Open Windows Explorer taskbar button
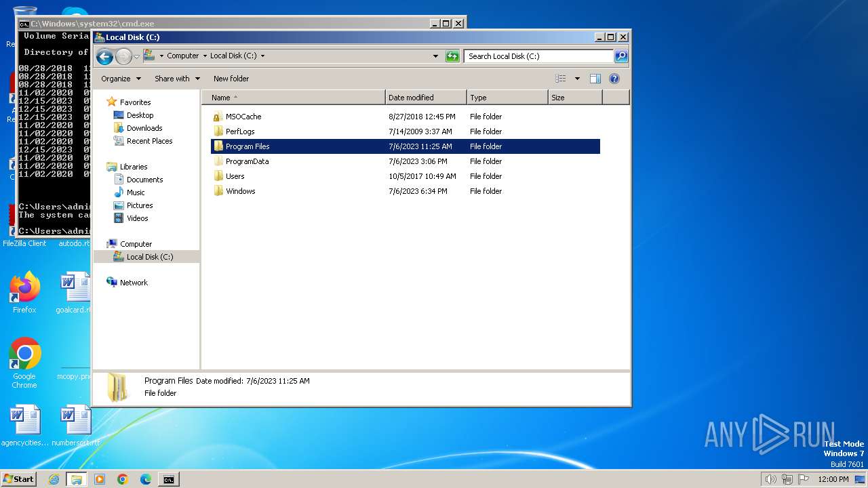 point(77,479)
